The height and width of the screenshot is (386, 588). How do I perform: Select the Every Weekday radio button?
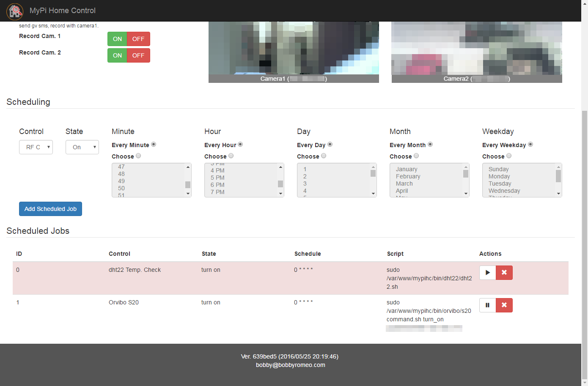click(530, 144)
